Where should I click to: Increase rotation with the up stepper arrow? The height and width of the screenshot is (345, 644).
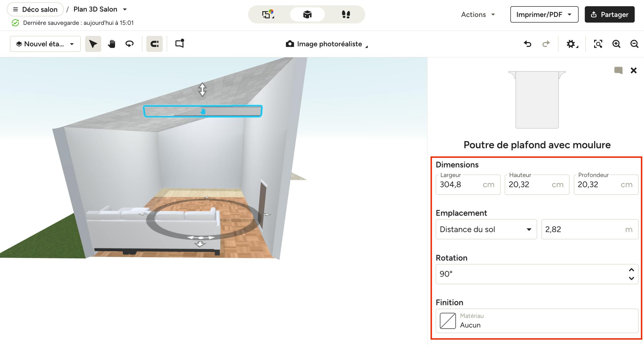click(631, 270)
